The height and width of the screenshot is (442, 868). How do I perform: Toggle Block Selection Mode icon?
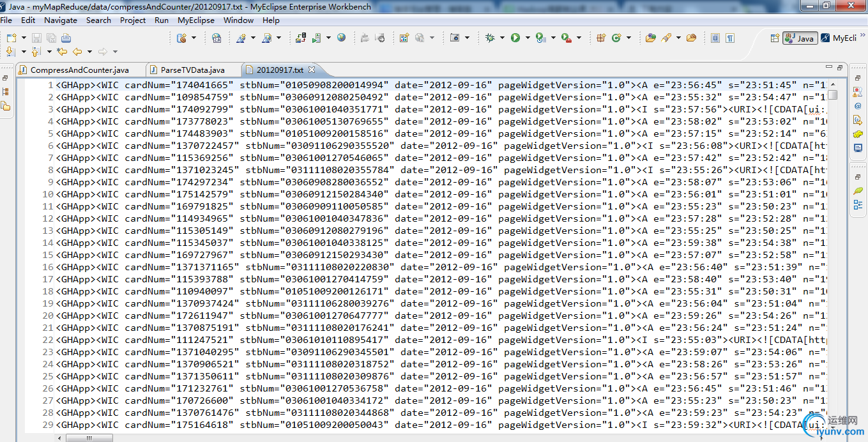[x=715, y=38]
